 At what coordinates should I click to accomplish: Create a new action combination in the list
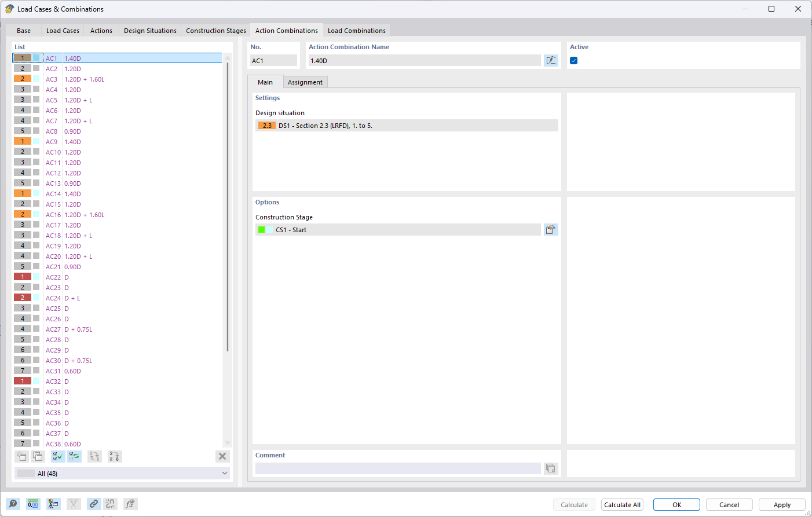pos(21,456)
